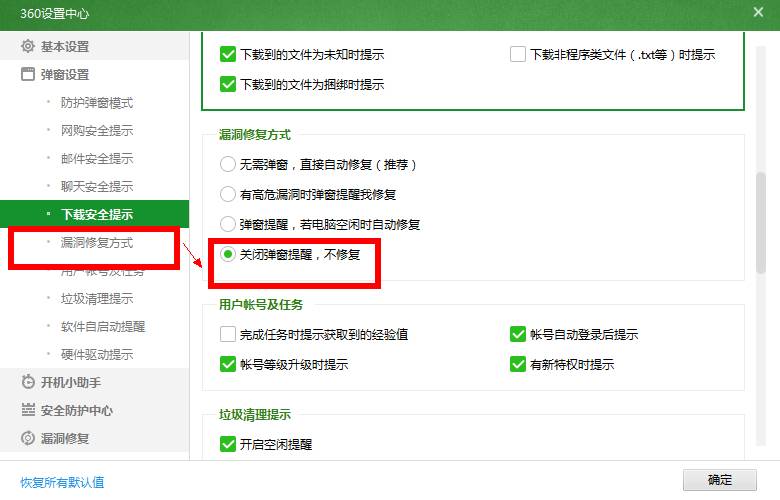The image size is (780, 500).
Task: Select 关闭弹窗提醒，不修复 radio button
Action: coord(227,254)
